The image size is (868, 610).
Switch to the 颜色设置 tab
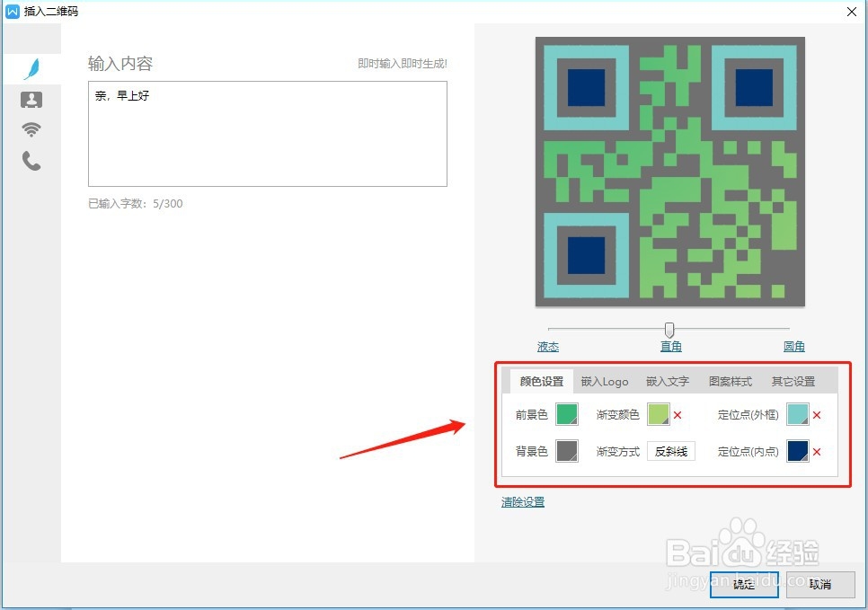(x=542, y=382)
